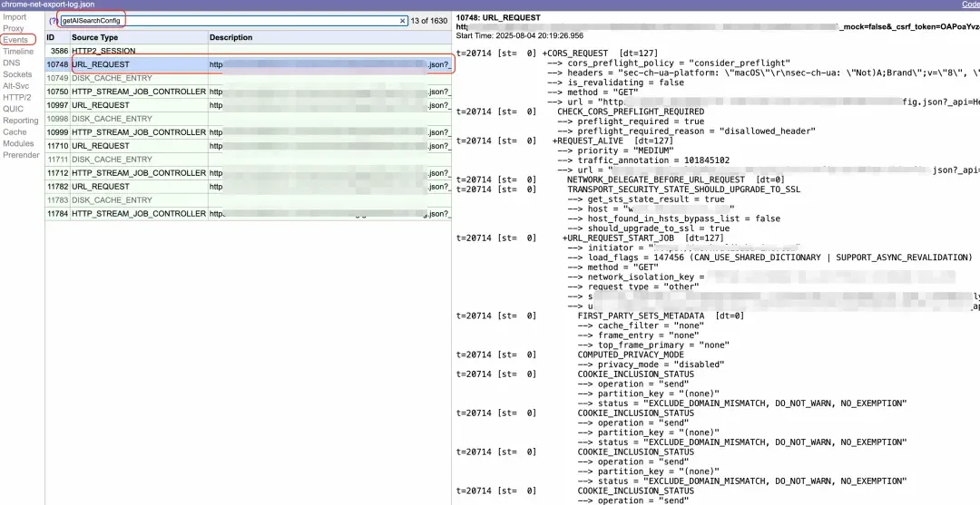Click the cors_preflight_policy parameter line
980x505 pixels.
[669, 63]
